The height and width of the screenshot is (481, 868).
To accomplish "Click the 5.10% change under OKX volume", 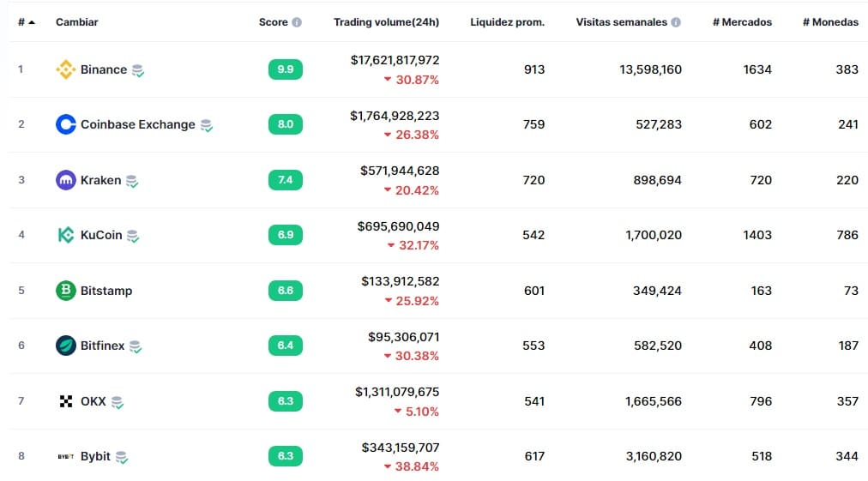I will tap(416, 412).
